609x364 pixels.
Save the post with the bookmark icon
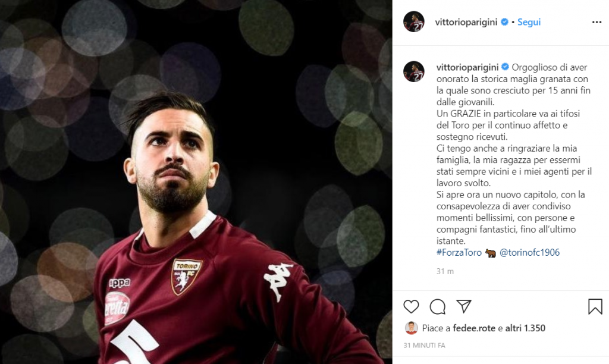[x=595, y=306]
